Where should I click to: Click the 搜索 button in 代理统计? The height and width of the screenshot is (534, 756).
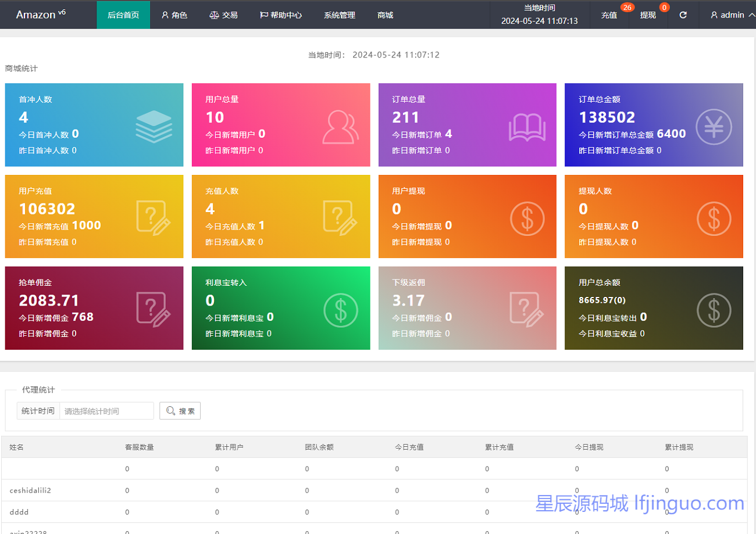pyautogui.click(x=180, y=411)
